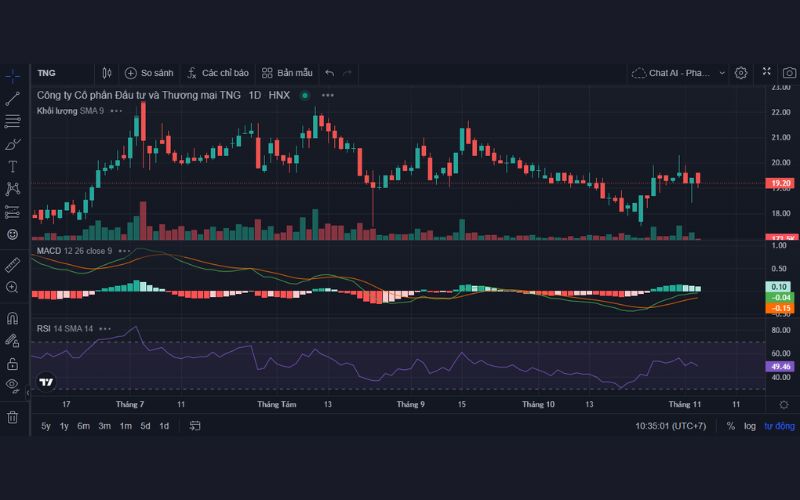Viewport: 800px width, 500px height.
Task: Select the text annotation tool
Action: pyautogui.click(x=12, y=166)
